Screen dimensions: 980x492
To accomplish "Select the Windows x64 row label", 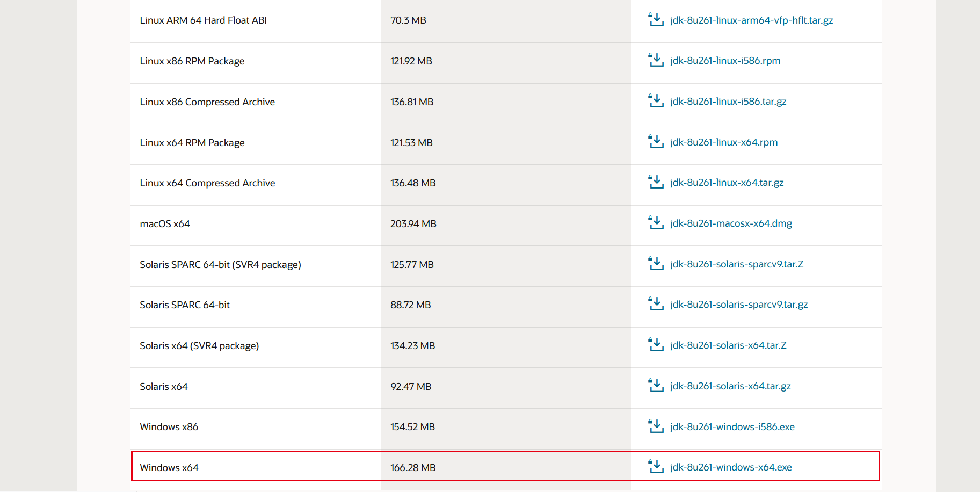I will click(x=169, y=468).
